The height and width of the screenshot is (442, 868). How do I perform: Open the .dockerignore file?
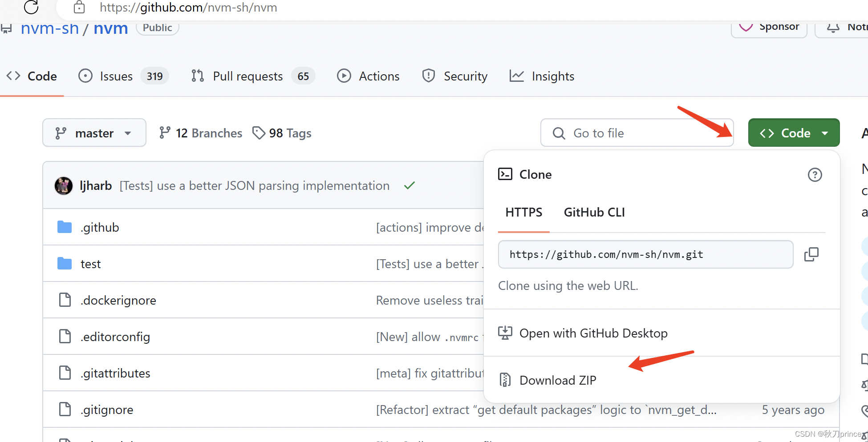coord(118,300)
